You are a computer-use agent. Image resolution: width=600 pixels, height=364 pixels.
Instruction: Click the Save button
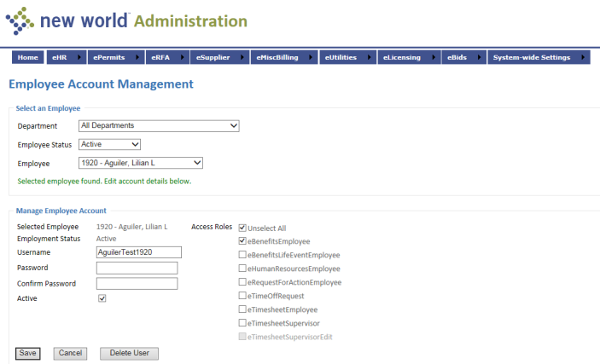[27, 353]
